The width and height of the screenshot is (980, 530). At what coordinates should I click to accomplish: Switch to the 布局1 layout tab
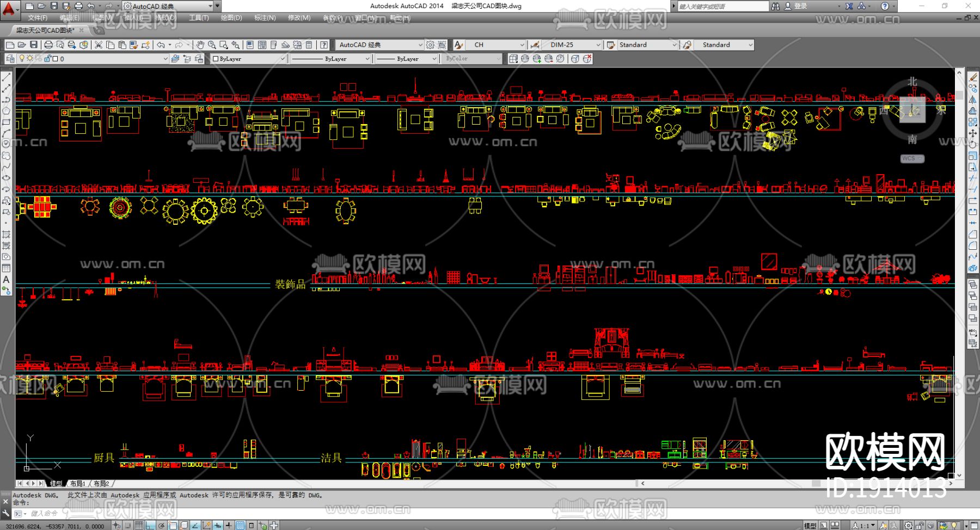77,484
